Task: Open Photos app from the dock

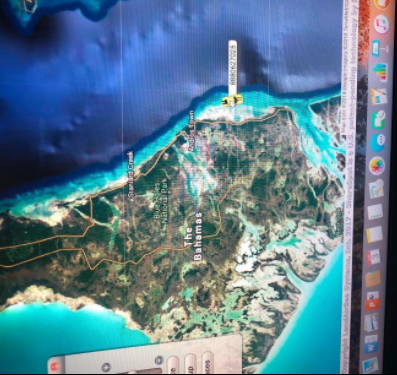Action: click(x=377, y=166)
